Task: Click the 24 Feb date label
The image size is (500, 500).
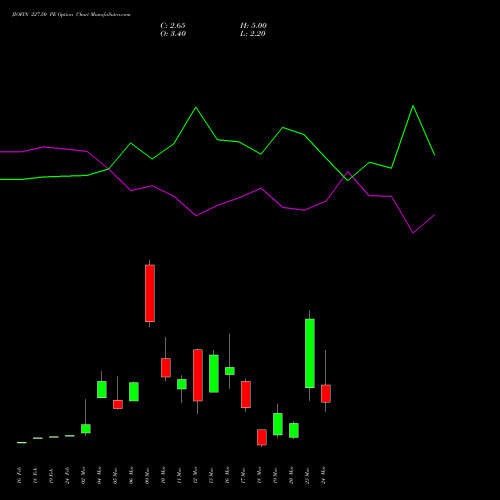Action: click(67, 475)
